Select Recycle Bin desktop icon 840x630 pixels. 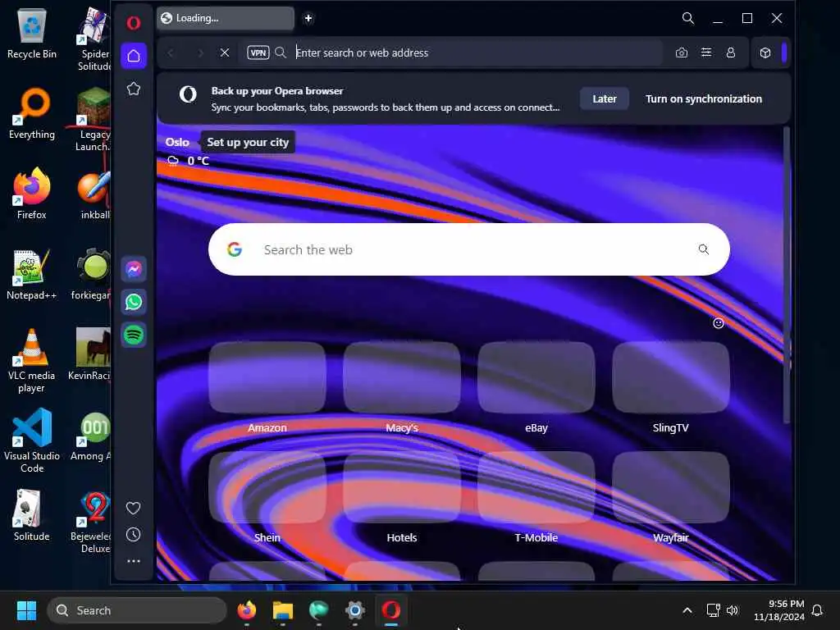(x=32, y=34)
